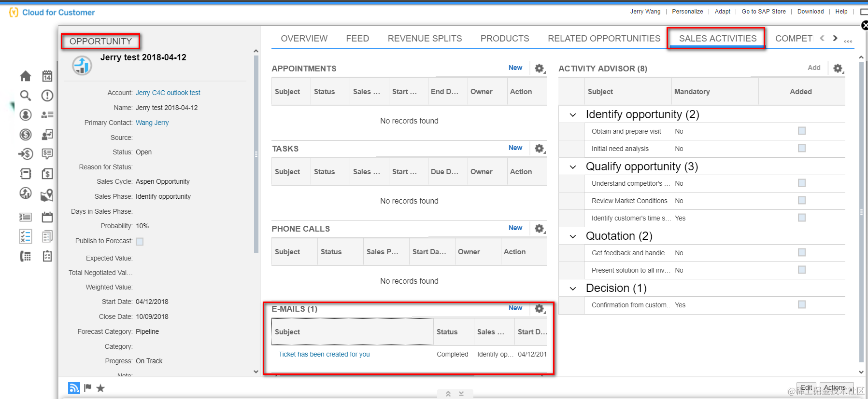Screen dimensions: 868x399
Task: Open the calendar '14' icon in sidebar
Action: pyautogui.click(x=47, y=76)
